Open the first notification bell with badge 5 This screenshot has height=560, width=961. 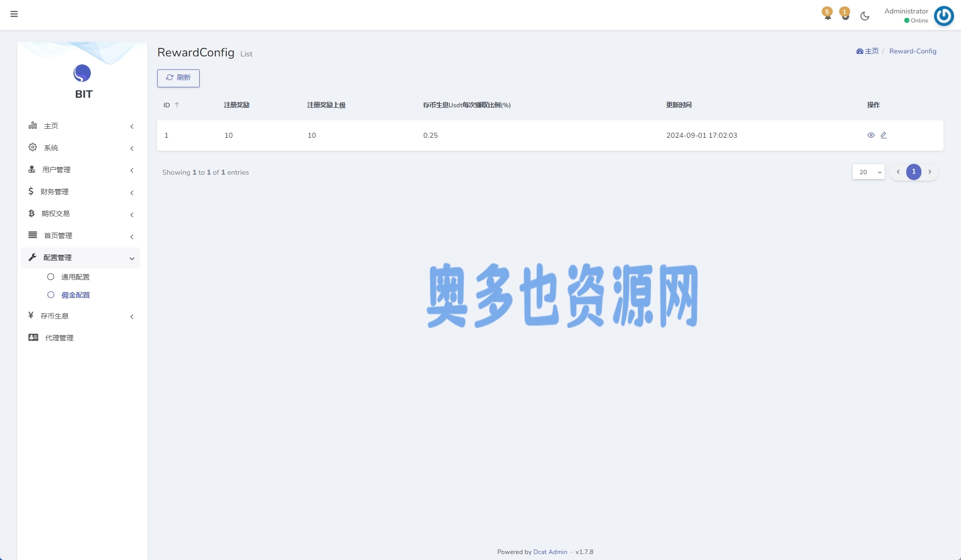click(827, 15)
